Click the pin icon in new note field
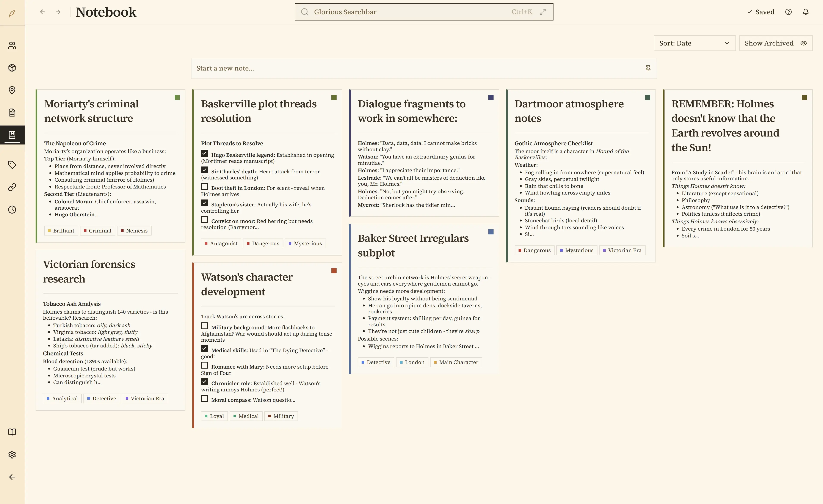Image resolution: width=823 pixels, height=504 pixels. point(648,68)
